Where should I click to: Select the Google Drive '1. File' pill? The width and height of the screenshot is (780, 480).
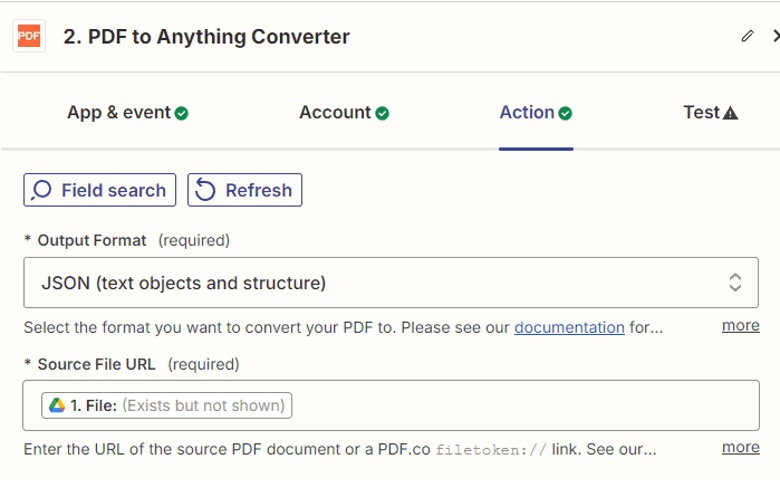tap(167, 405)
